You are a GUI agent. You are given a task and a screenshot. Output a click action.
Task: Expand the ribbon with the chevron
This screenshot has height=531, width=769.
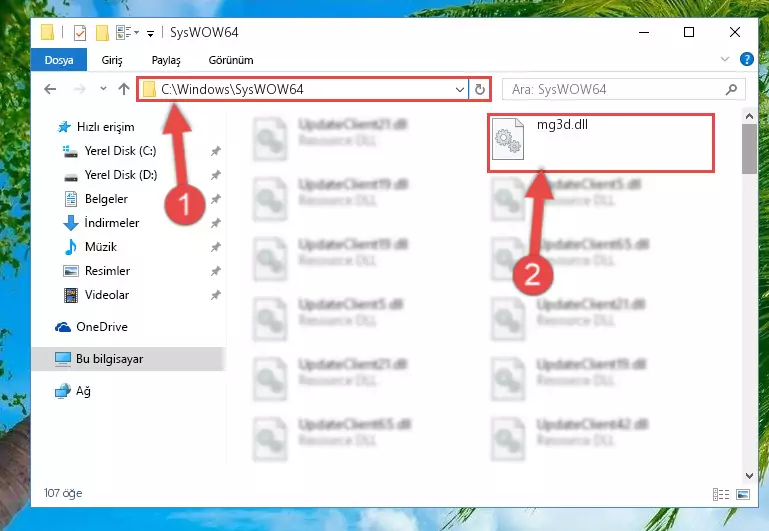725,59
